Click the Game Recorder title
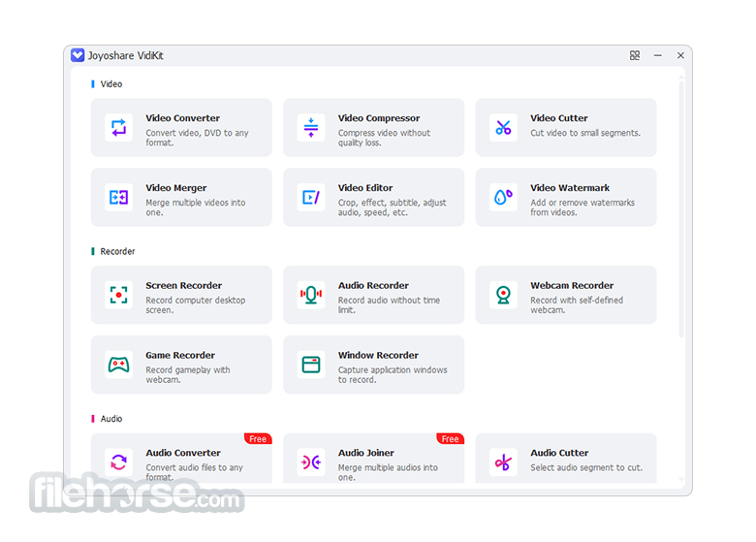756x542 pixels. tap(180, 356)
